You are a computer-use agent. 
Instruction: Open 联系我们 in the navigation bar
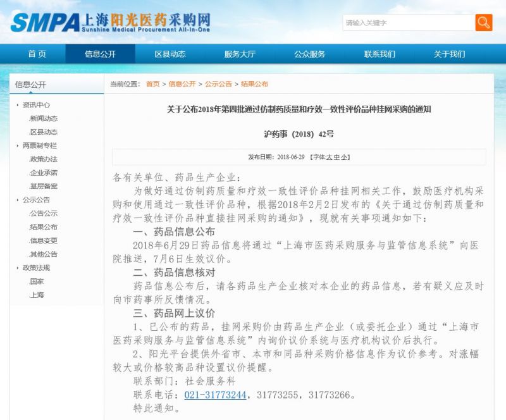[x=379, y=54]
